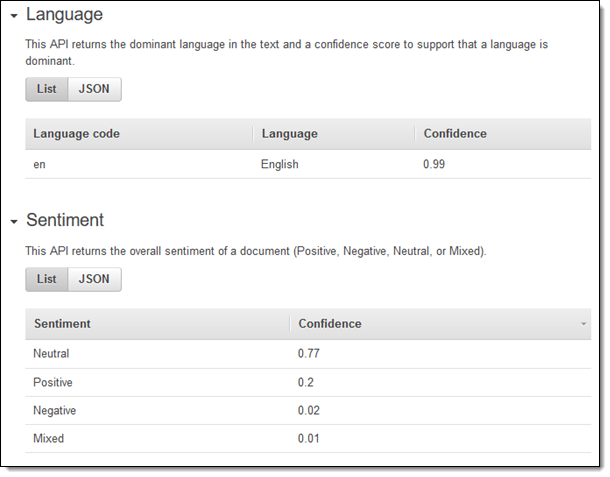Screen dimensions: 610x477
Task: Show Sentiment results as JSON
Action: (94, 279)
